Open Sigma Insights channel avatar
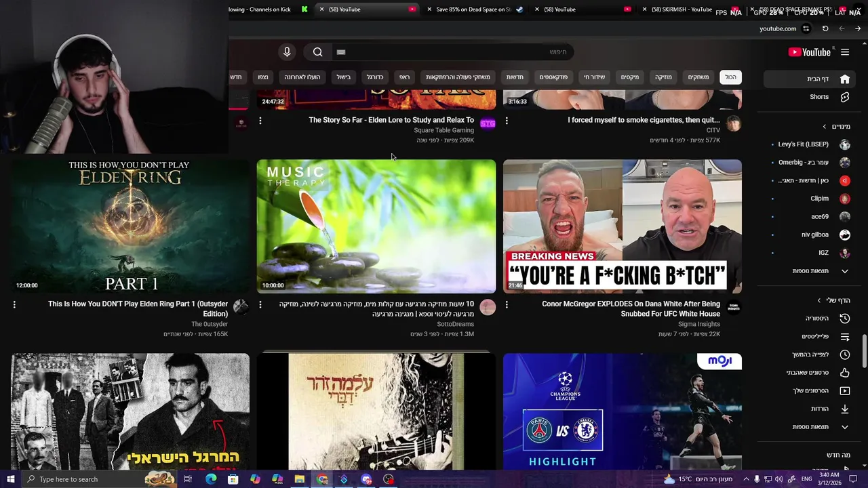This screenshot has height=488, width=868. tap(734, 308)
